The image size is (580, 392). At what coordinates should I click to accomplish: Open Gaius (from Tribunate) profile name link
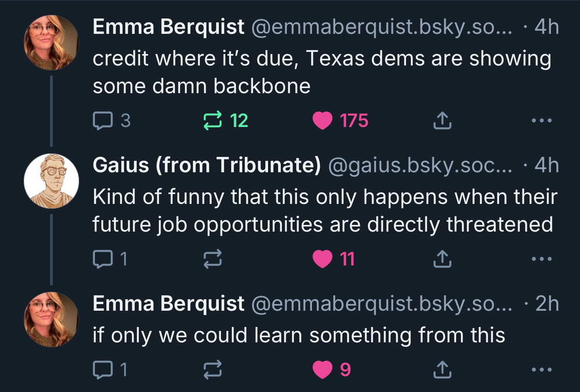pos(207,165)
